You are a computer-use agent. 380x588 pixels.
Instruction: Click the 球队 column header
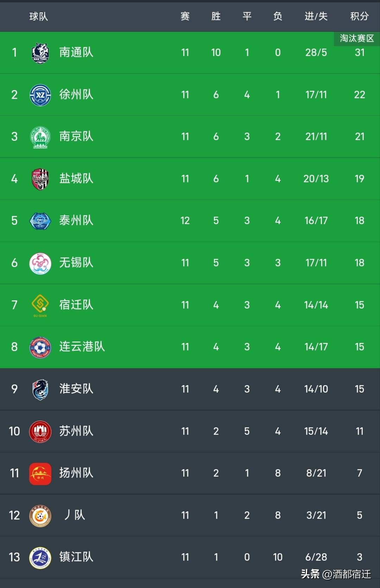coord(38,16)
